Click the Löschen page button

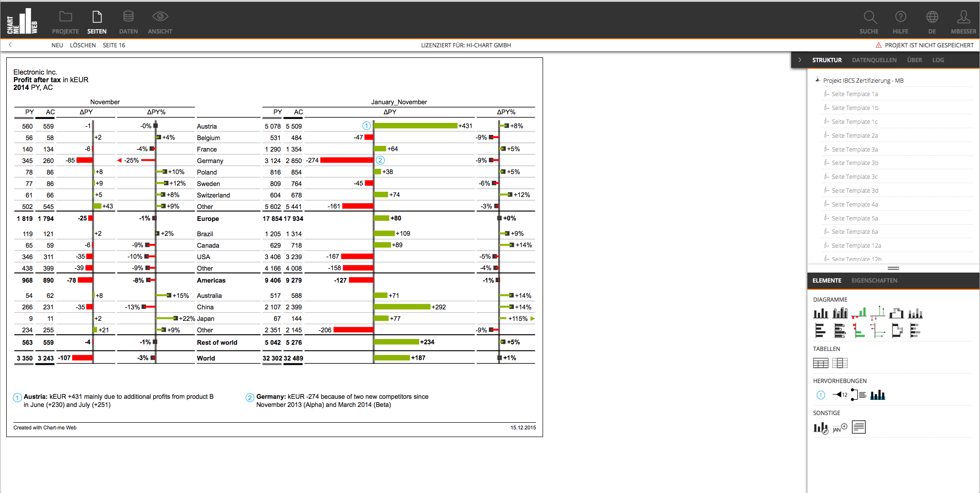[x=83, y=45]
